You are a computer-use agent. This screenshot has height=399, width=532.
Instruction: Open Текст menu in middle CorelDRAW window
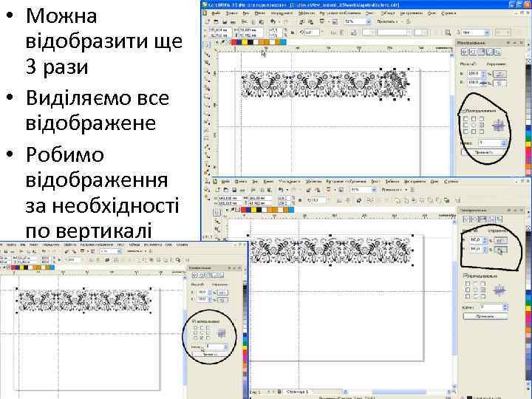tap(375, 182)
